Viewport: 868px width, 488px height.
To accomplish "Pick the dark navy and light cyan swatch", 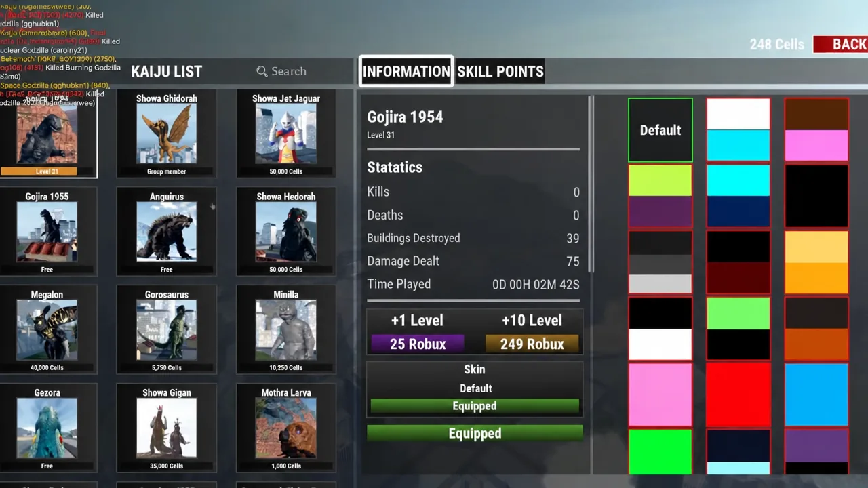I will [738, 452].
